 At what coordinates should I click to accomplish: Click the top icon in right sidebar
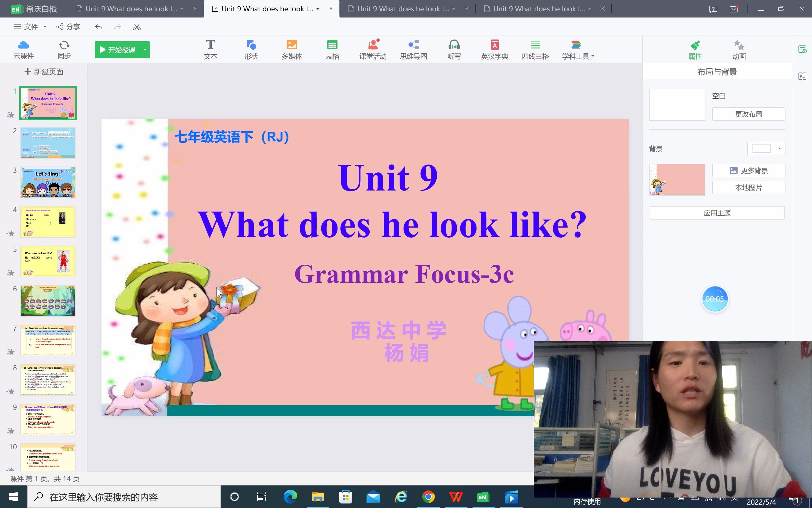802,49
